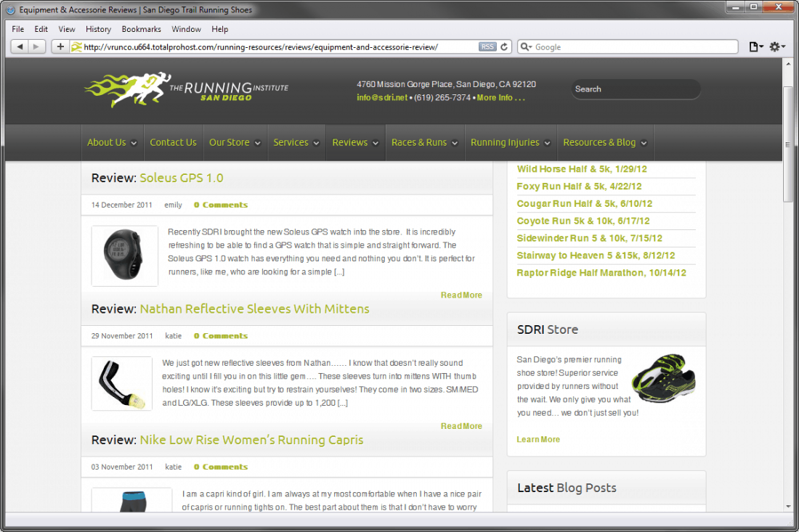This screenshot has width=799, height=532.
Task: Click the RSS feed badge in address bar
Action: click(x=487, y=47)
